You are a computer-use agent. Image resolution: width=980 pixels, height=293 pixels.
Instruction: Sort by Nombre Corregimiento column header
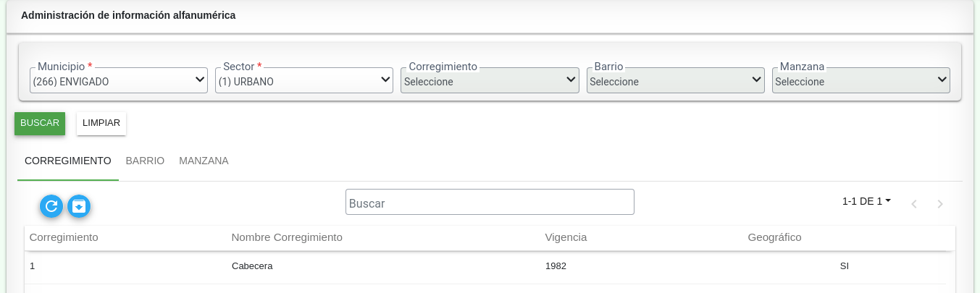[287, 237]
